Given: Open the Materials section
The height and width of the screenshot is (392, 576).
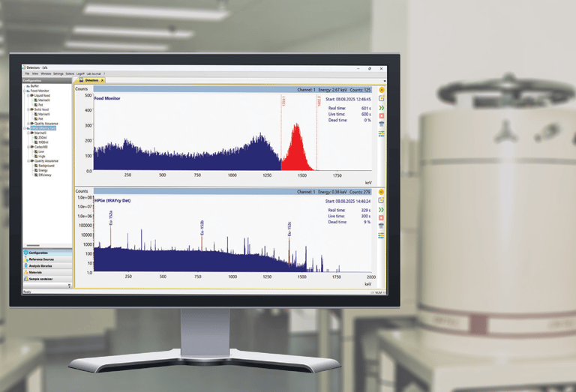Looking at the screenshot, I should [x=47, y=272].
